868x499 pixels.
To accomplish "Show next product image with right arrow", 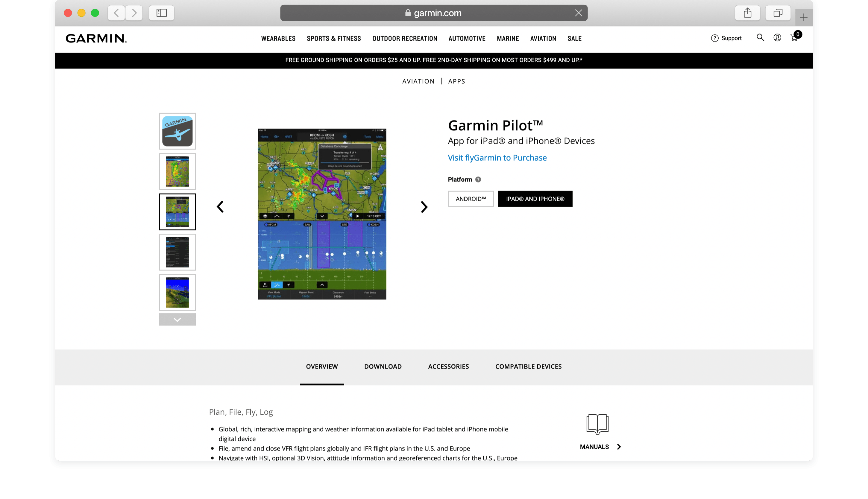I will coord(424,207).
